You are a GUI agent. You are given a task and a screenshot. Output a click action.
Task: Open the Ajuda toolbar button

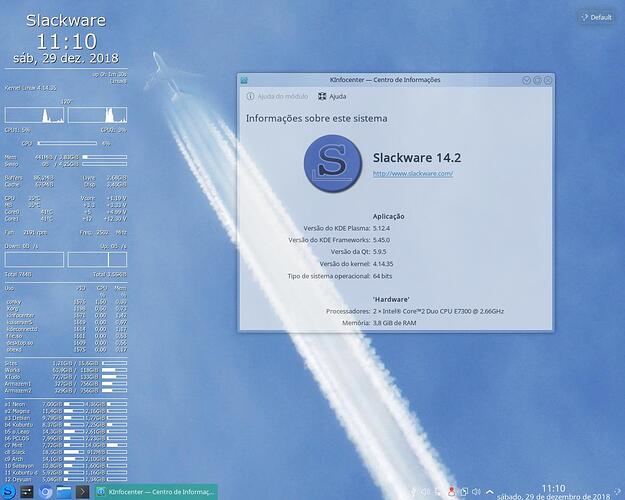332,96
